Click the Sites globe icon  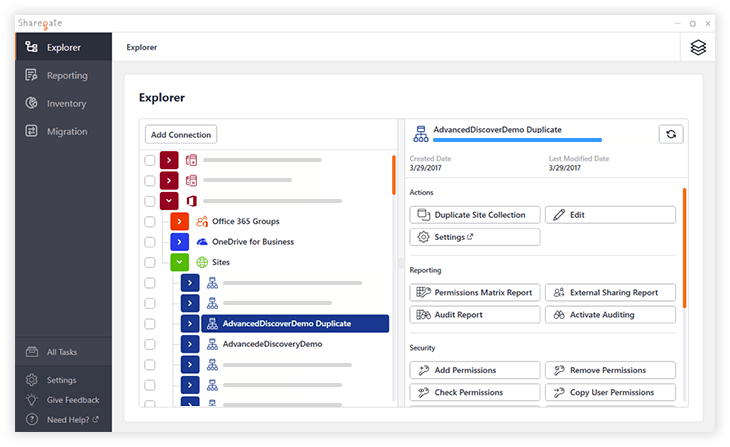[x=202, y=262]
